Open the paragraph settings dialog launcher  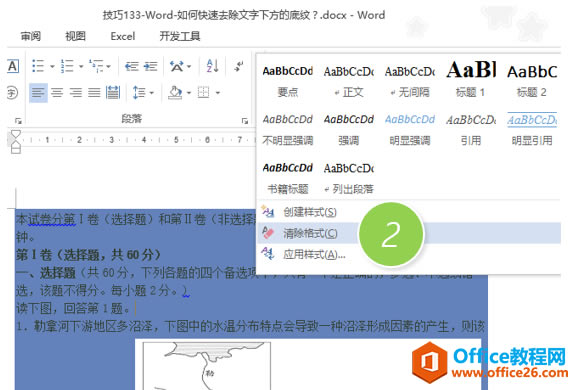(245, 121)
